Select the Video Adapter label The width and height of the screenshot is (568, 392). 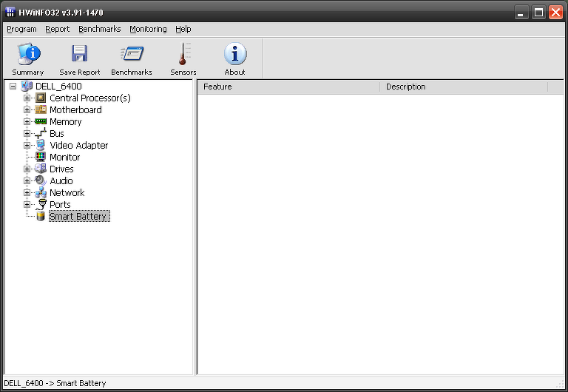[79, 145]
